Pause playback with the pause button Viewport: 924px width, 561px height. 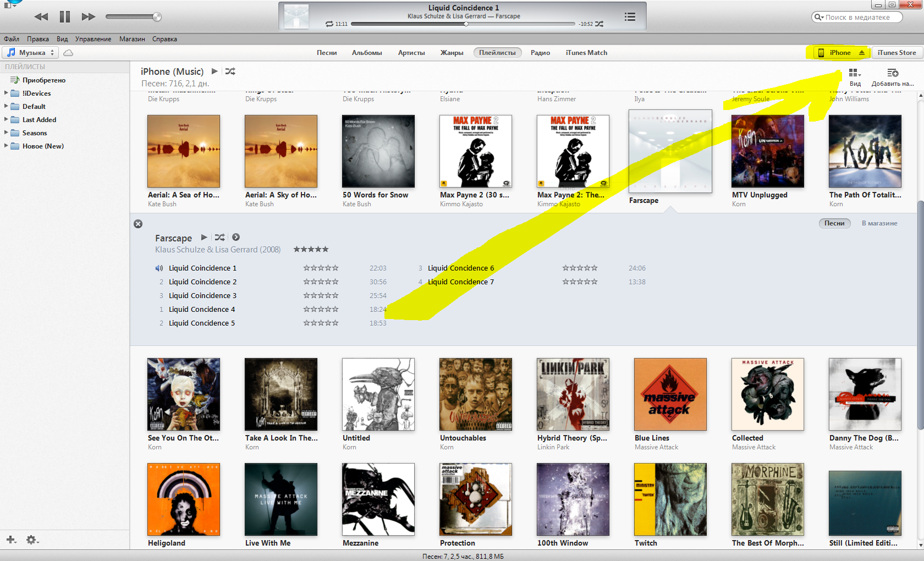pos(65,16)
